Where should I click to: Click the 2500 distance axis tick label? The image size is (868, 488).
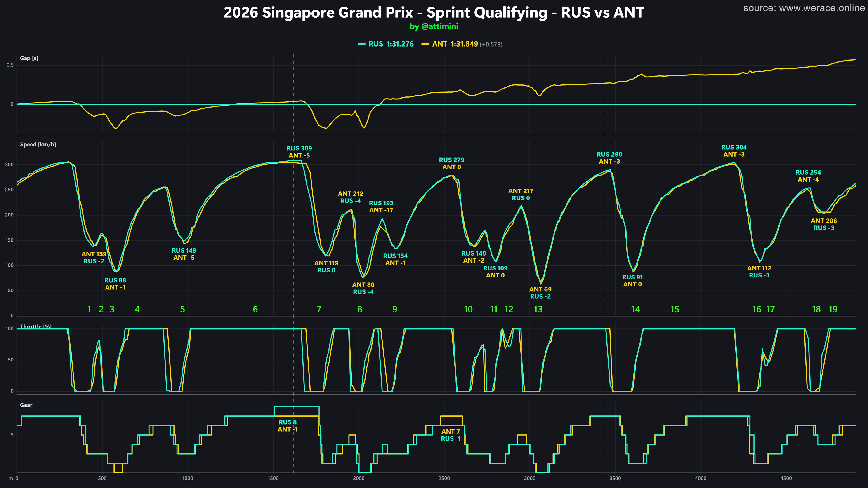[444, 478]
